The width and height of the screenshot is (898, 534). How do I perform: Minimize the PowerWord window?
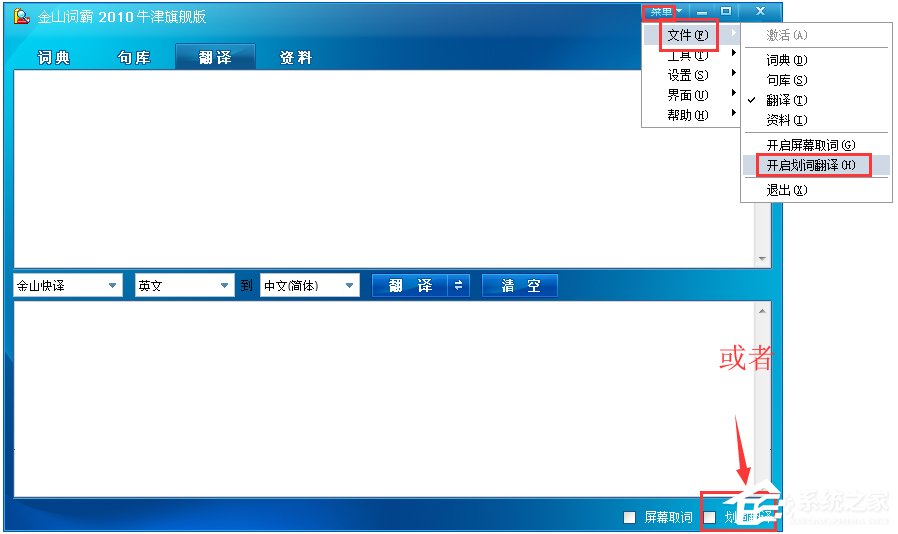tap(702, 11)
